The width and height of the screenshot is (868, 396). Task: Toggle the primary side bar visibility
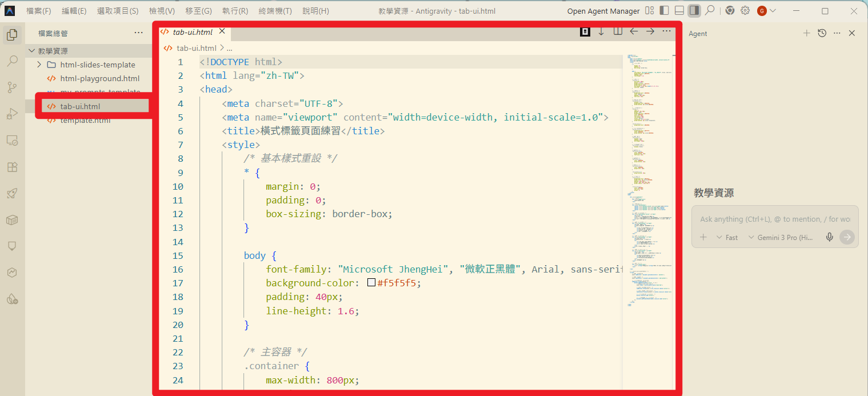tap(664, 10)
